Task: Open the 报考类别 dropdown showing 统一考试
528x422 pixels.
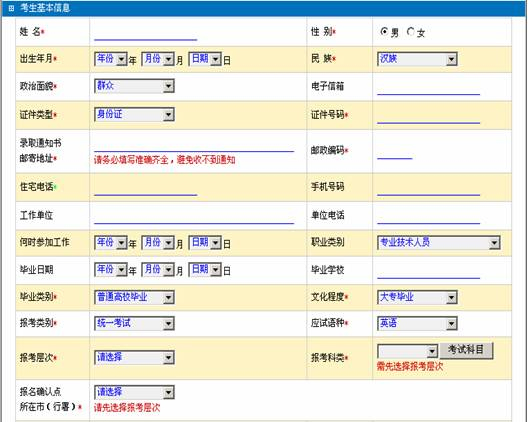Action: (134, 323)
